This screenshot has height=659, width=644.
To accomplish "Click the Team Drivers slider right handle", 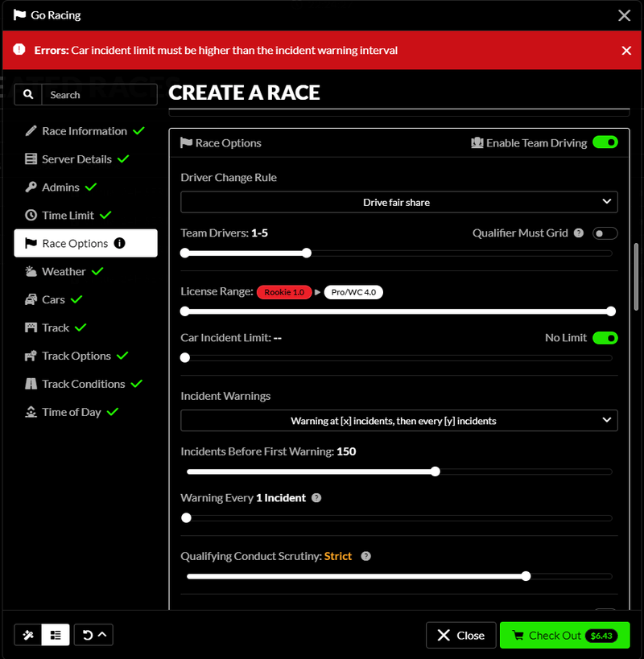I will [307, 253].
